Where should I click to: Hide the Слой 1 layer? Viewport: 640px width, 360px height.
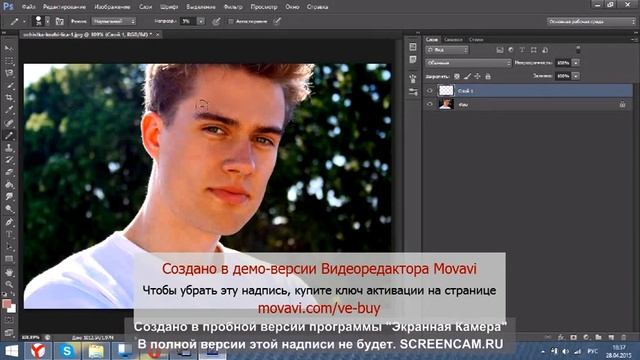[x=429, y=91]
